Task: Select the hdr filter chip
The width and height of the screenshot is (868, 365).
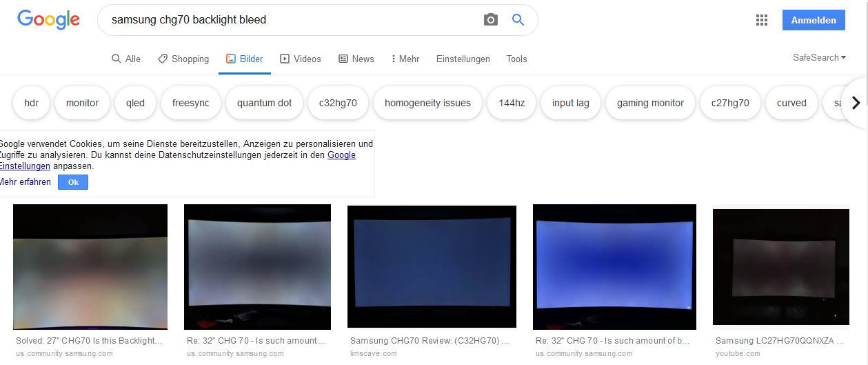Action: click(31, 103)
